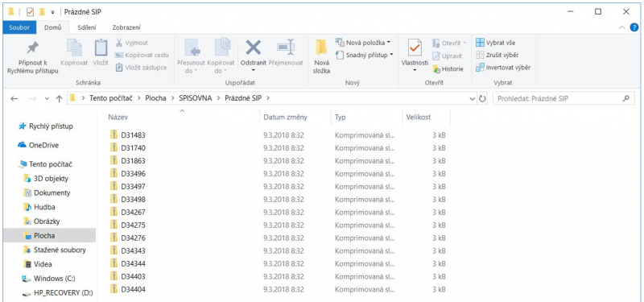Image resolution: width=644 pixels, height=302 pixels.
Task: Click the help question mark icon
Action: coord(634,27)
